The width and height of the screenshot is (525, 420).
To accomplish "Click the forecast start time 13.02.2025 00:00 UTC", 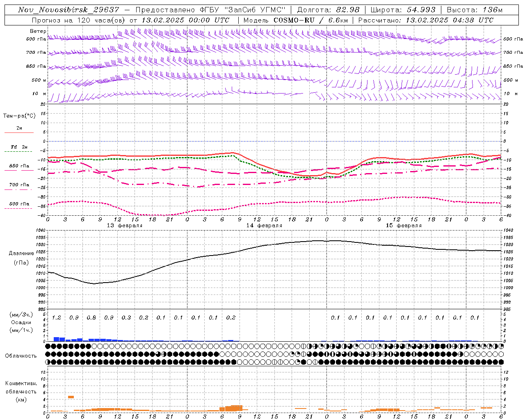I will [x=185, y=20].
